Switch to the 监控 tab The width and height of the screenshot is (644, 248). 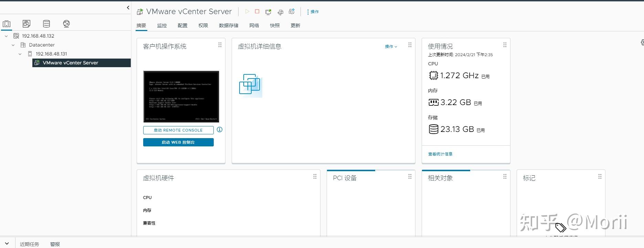point(162,25)
